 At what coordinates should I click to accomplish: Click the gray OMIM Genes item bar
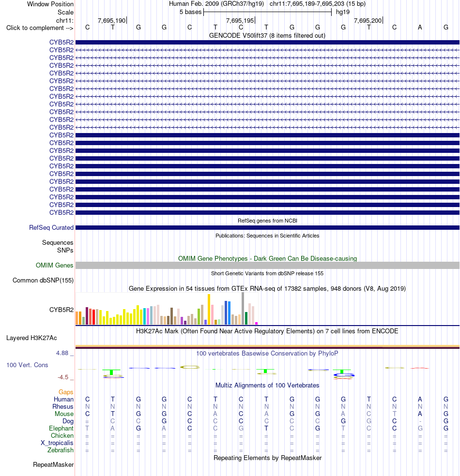[267, 265]
